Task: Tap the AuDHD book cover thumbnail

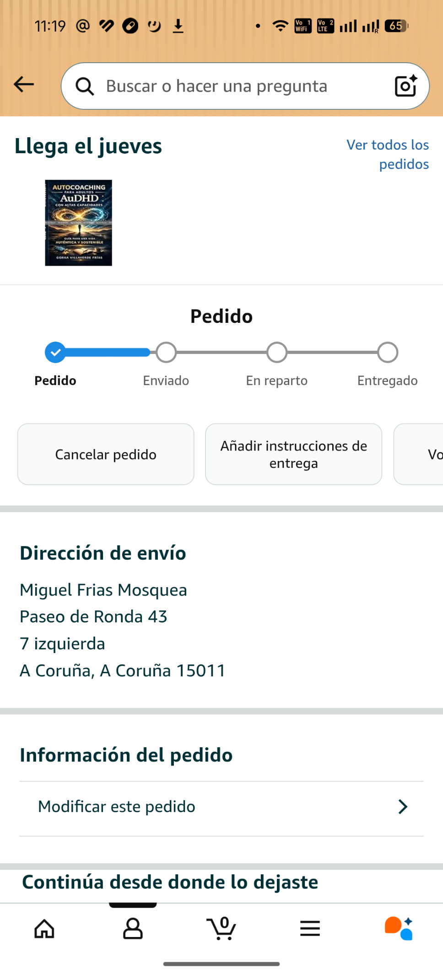Action: [78, 223]
